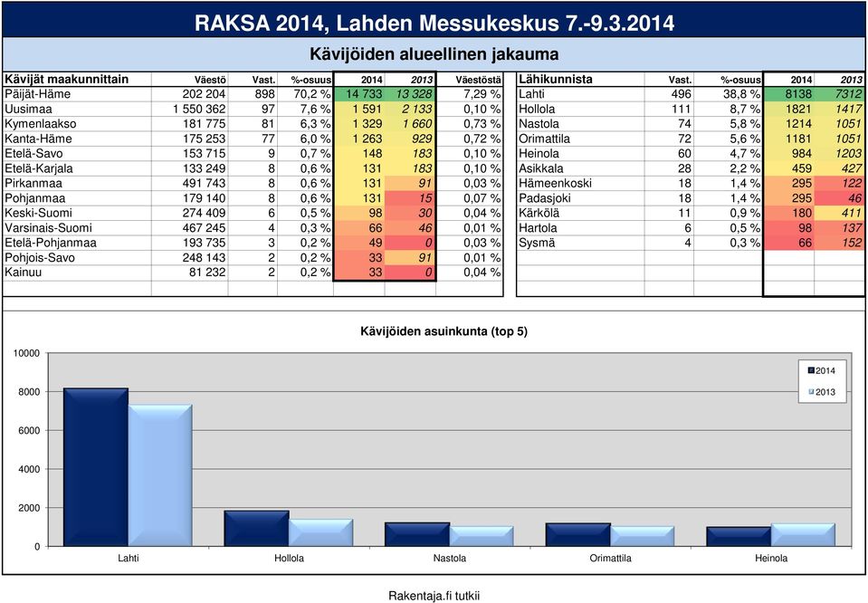Select the 'Päijät-Häme' row label
Image resolution: width=868 pixels, height=603 pixels.
coord(38,94)
